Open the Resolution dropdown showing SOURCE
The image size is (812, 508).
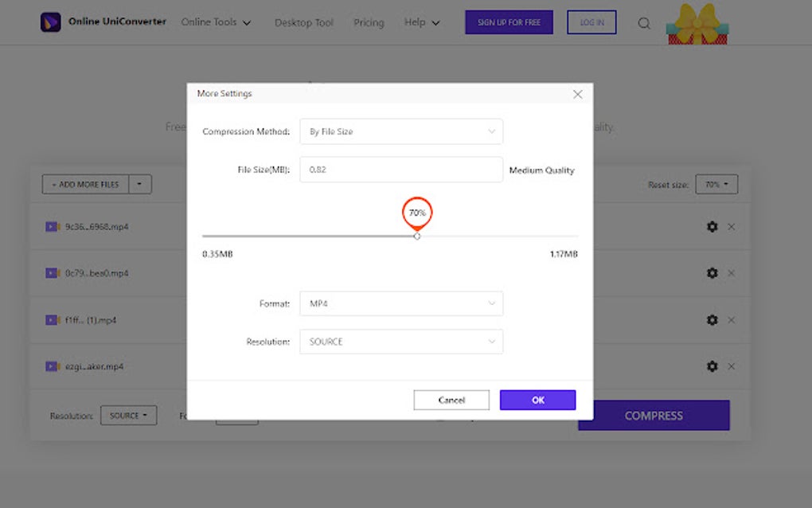pyautogui.click(x=400, y=341)
